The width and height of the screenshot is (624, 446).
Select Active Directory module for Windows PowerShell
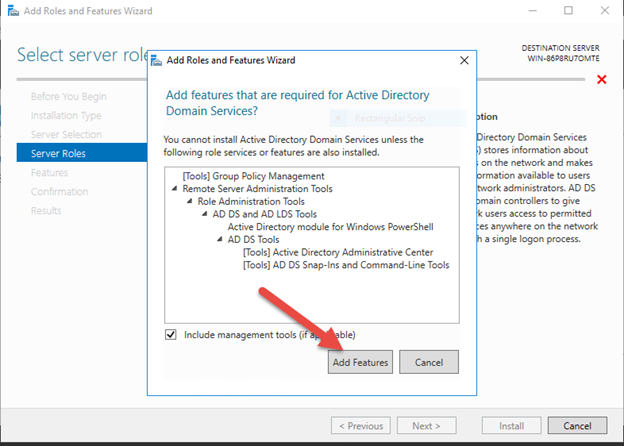(x=330, y=227)
